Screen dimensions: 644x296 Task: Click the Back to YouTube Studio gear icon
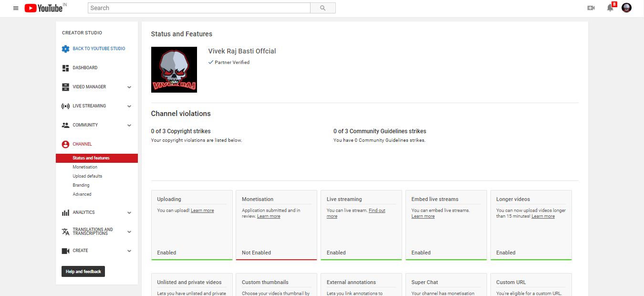(65, 49)
